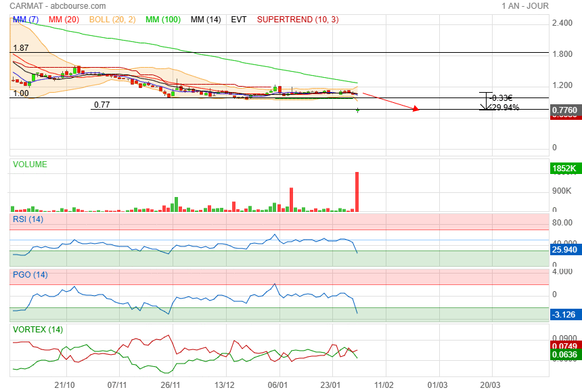Click the PGO (14) indicator title
The height and width of the screenshot is (392, 582).
coord(30,274)
